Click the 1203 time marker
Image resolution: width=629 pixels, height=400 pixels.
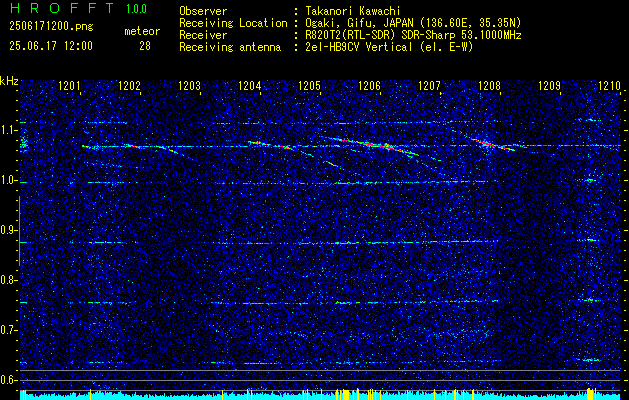[189, 86]
